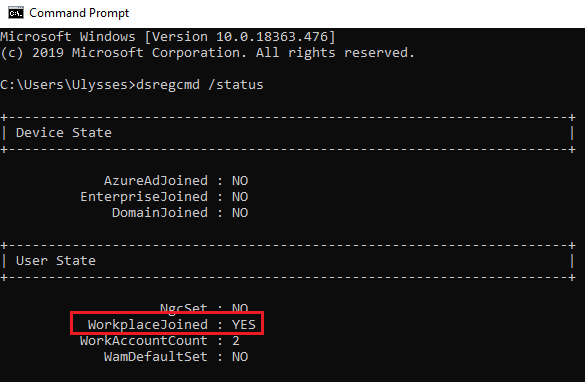Select the DomainJoined label

tap(160, 213)
